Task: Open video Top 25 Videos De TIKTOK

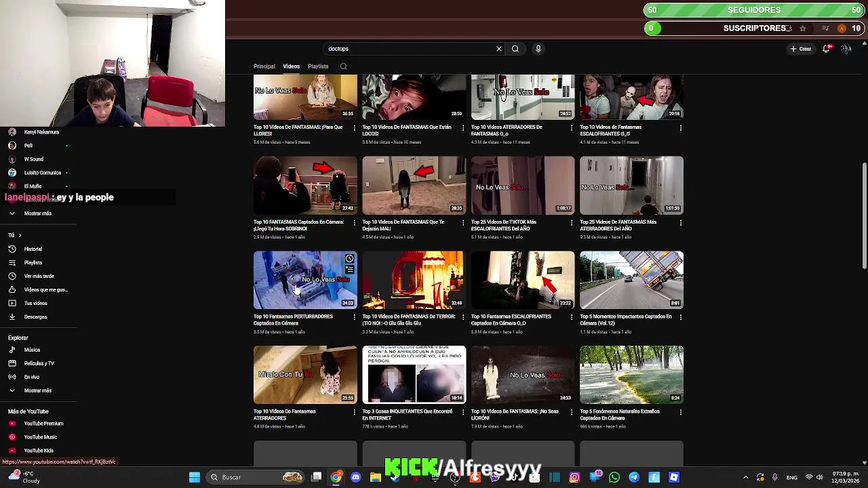Action: [504, 226]
